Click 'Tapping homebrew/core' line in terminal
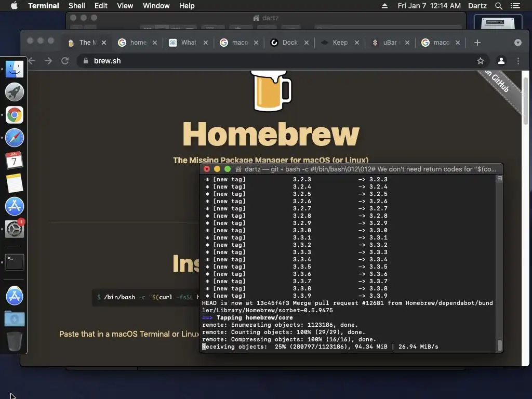The width and height of the screenshot is (532, 399). pos(248,317)
